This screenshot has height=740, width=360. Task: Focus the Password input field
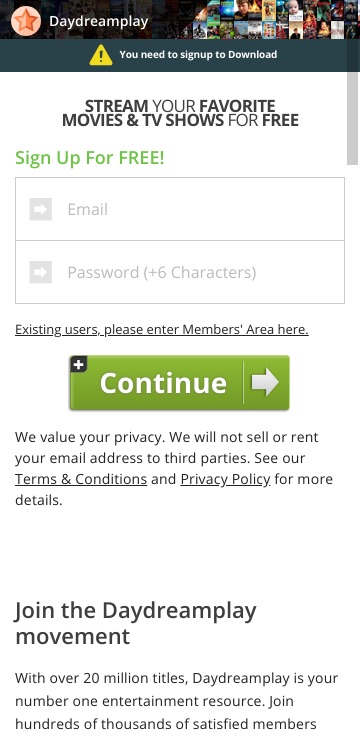point(180,272)
